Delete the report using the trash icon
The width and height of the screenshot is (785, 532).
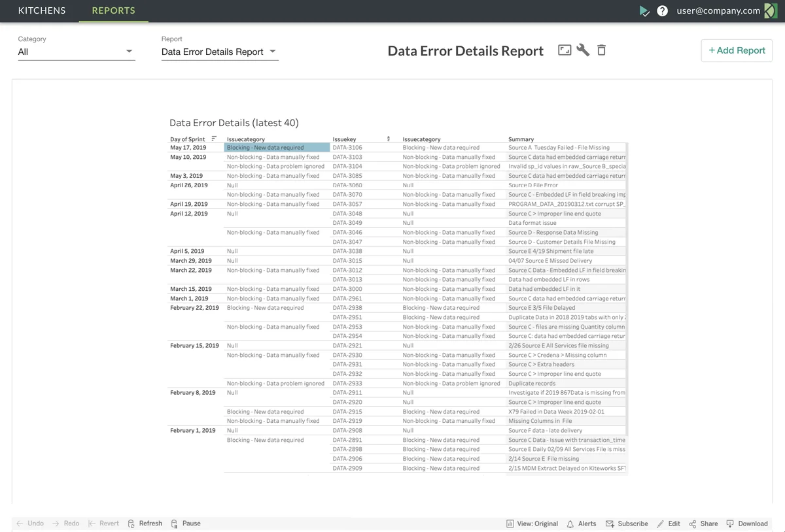[601, 50]
